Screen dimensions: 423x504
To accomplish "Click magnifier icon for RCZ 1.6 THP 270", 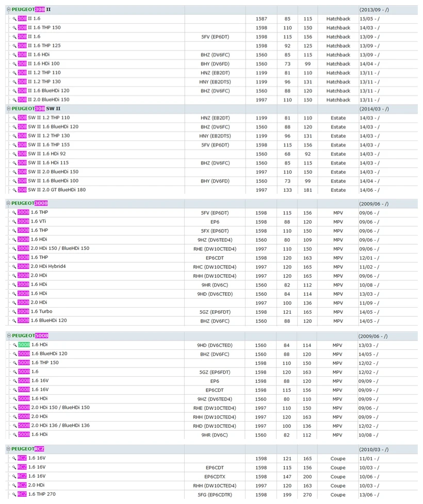I will tap(14, 494).
